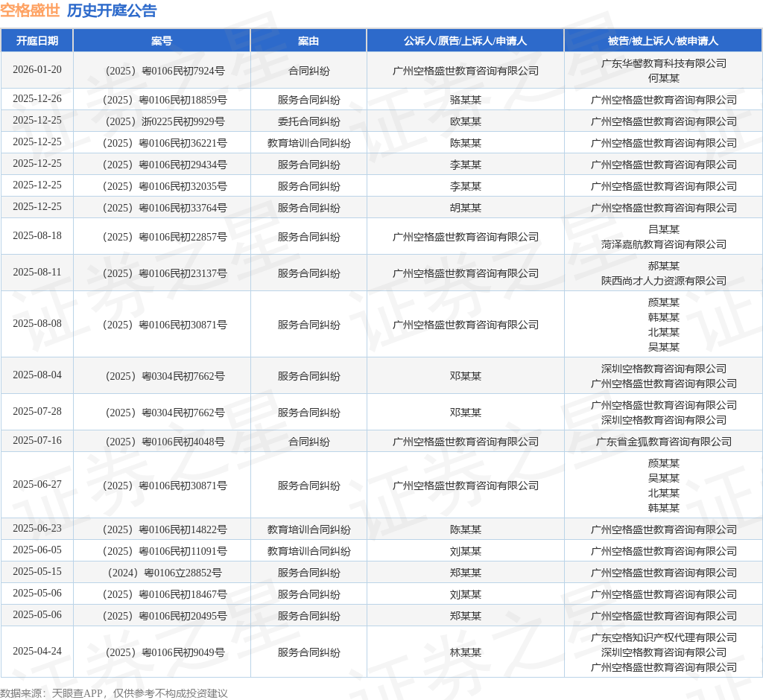Click case number 粤0106民初18859号

coord(165,101)
